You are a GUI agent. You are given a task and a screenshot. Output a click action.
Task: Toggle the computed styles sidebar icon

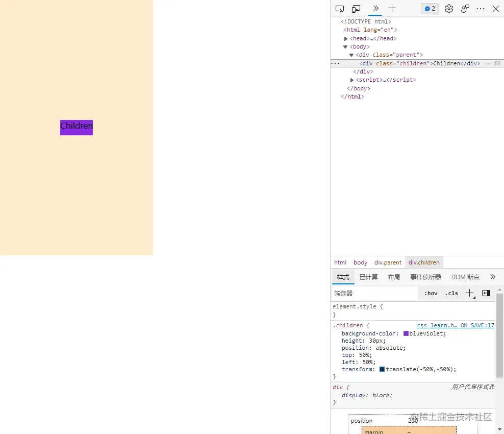click(x=486, y=293)
